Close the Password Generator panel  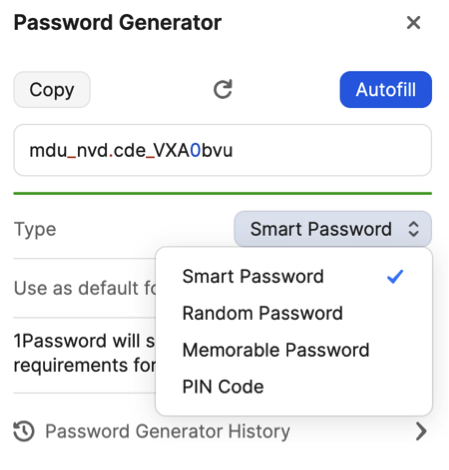(x=413, y=23)
